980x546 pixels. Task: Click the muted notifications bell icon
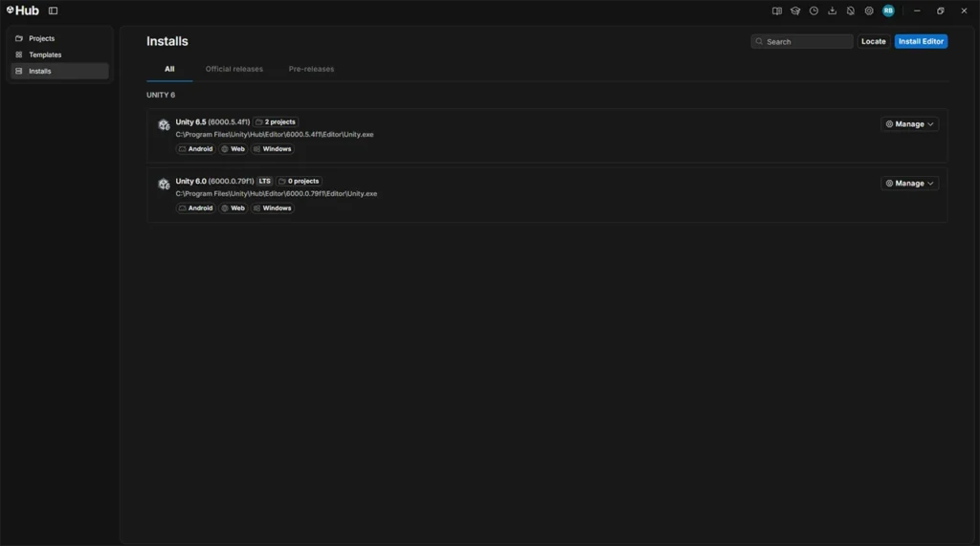(851, 11)
